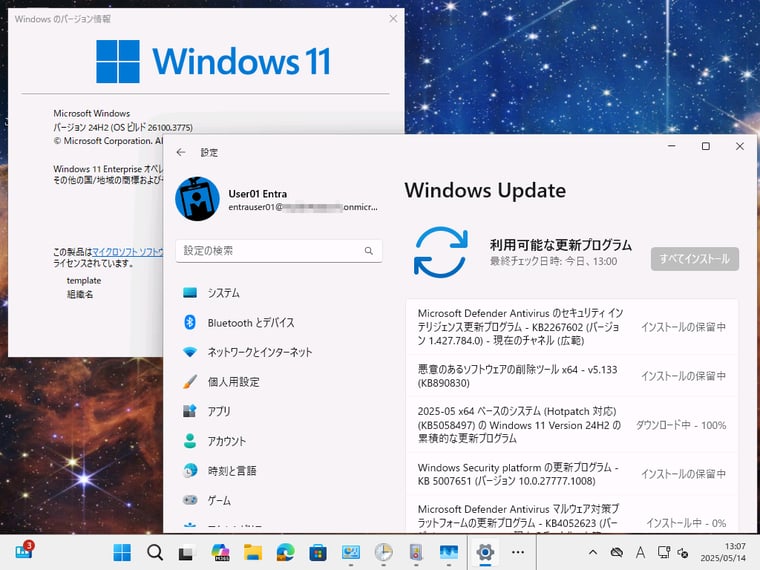Open the Windows Start menu
760x570 pixels.
point(122,552)
